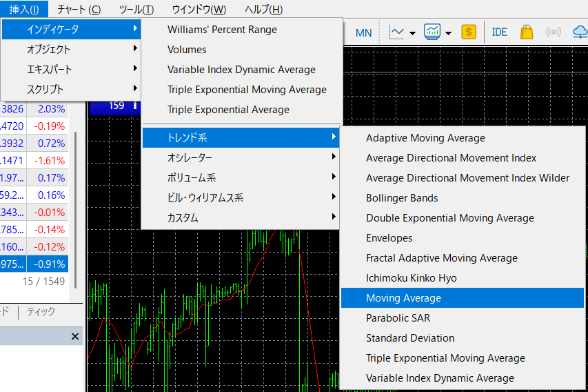The image size is (588, 392).
Task: Close the panel with the X button
Action: tap(75, 336)
